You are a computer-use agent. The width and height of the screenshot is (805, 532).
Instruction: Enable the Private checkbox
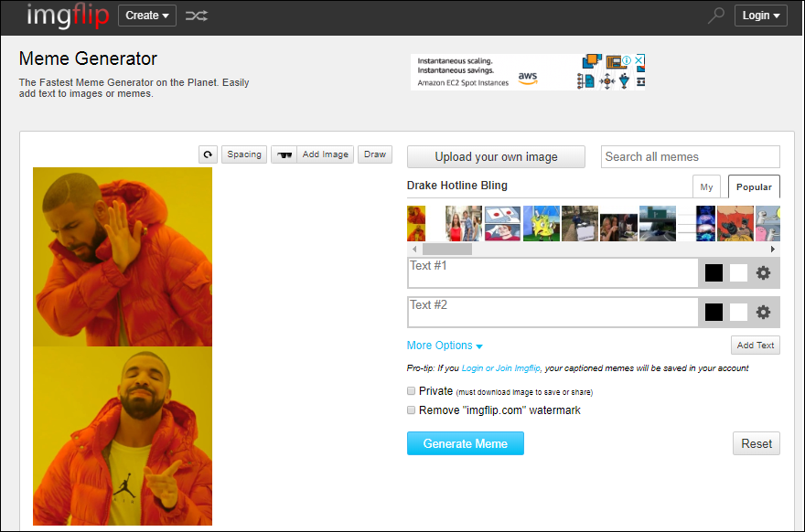pos(412,391)
